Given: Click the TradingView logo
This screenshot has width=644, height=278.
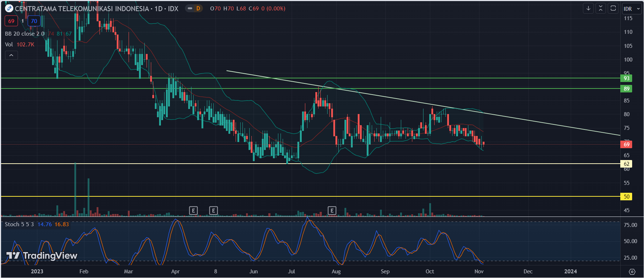Looking at the screenshot, I should click(42, 256).
